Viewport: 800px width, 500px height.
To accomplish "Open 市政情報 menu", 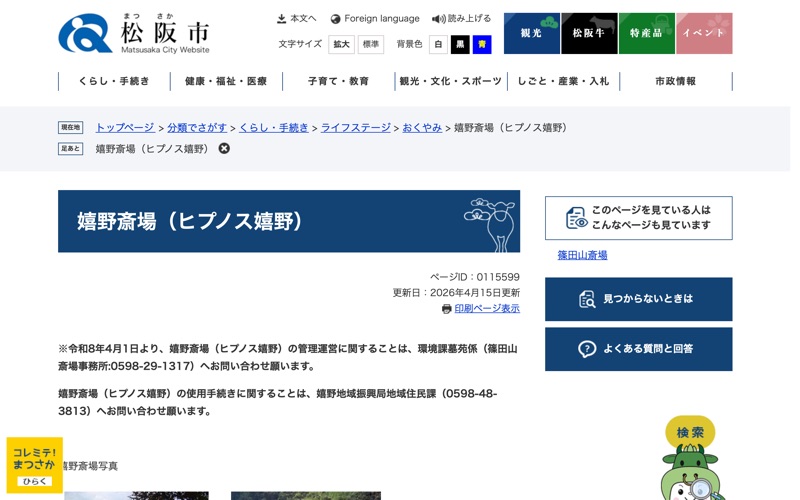I will tap(676, 81).
